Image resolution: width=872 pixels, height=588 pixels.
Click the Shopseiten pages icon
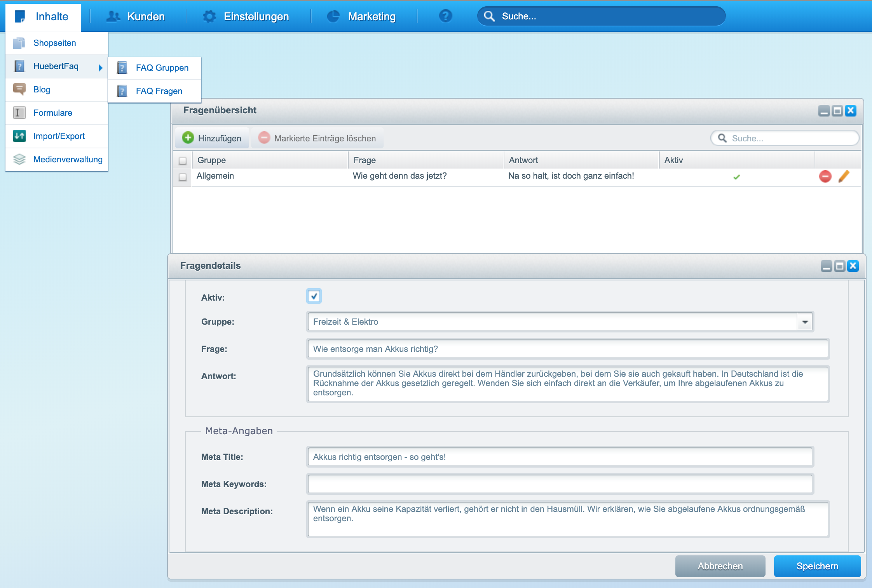point(19,43)
